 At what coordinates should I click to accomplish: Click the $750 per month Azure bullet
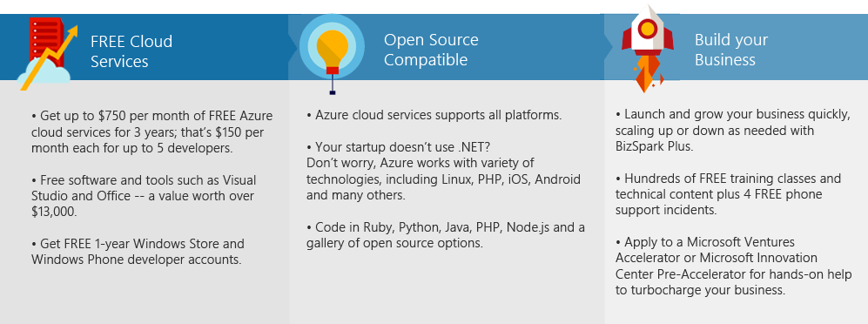pyautogui.click(x=152, y=132)
